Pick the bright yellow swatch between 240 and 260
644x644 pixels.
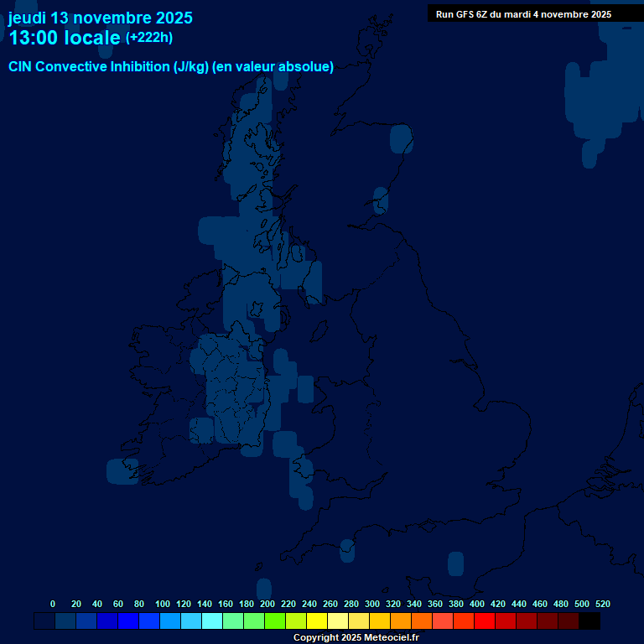(317, 621)
